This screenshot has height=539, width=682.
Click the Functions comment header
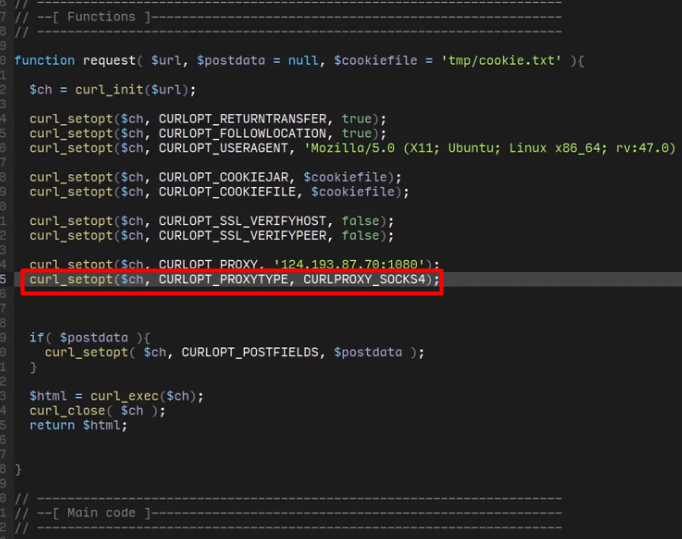click(x=101, y=17)
